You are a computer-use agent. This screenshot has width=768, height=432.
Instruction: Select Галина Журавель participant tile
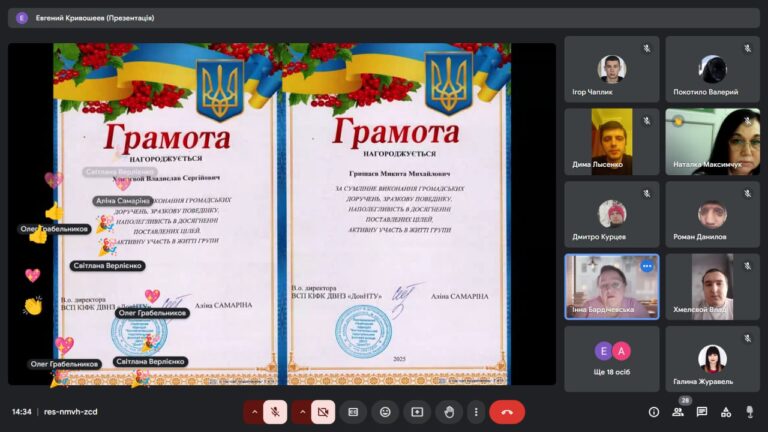pos(713,359)
